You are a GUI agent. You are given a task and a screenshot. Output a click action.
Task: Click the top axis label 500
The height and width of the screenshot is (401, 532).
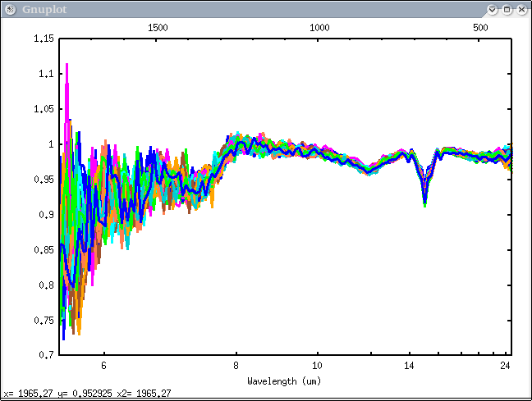[480, 28]
